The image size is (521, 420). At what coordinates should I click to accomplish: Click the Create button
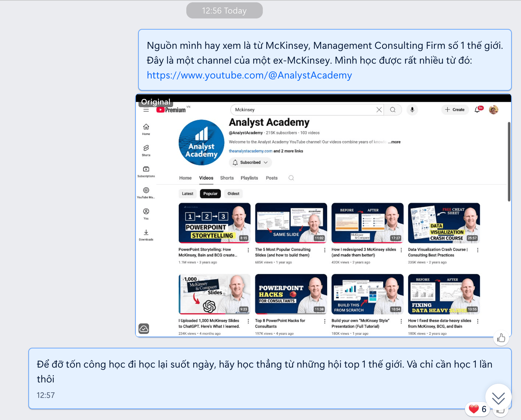[455, 109]
